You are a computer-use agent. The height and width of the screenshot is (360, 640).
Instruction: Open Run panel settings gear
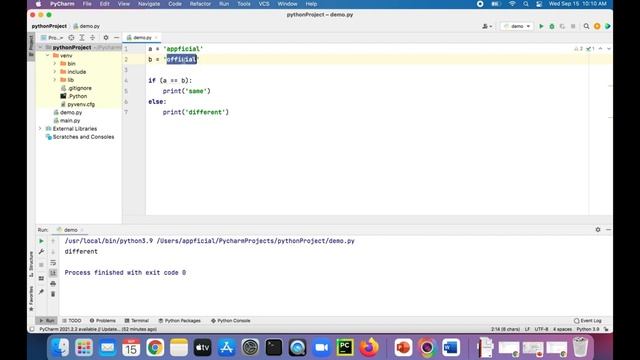[x=598, y=230]
